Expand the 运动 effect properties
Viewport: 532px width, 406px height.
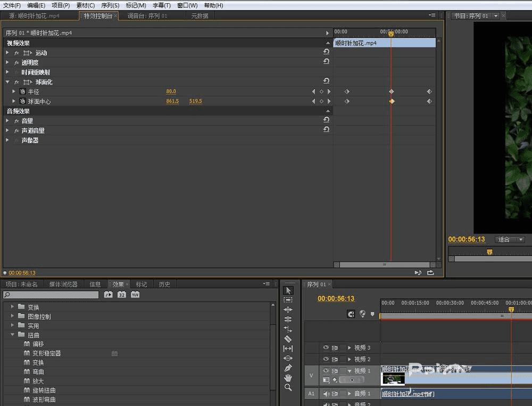point(7,53)
